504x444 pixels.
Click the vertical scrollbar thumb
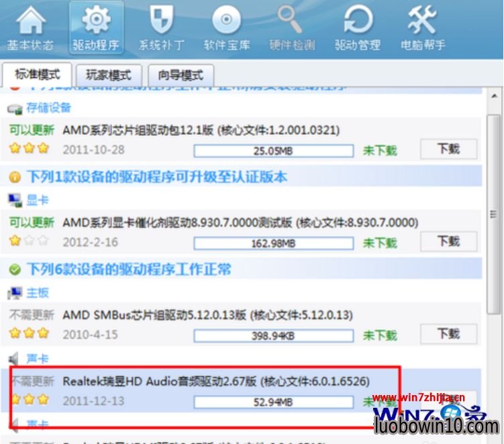[x=493, y=214]
